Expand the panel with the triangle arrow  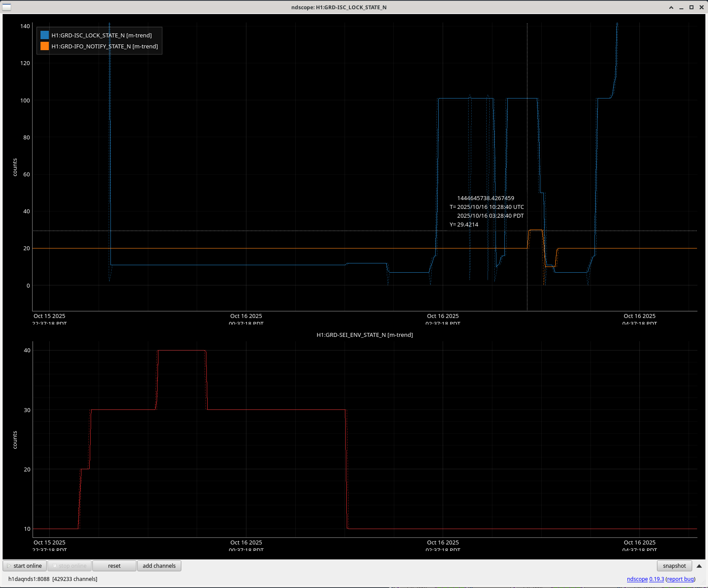pyautogui.click(x=699, y=566)
